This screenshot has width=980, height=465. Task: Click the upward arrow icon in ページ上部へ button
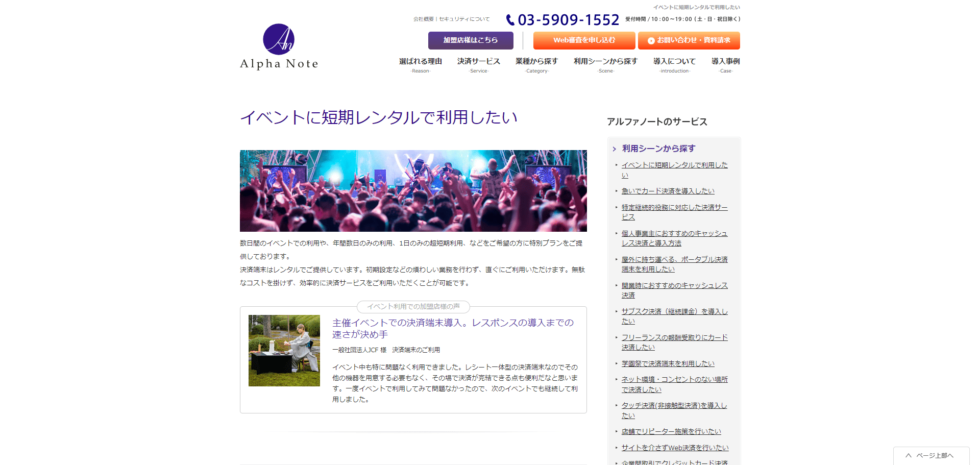tap(908, 455)
